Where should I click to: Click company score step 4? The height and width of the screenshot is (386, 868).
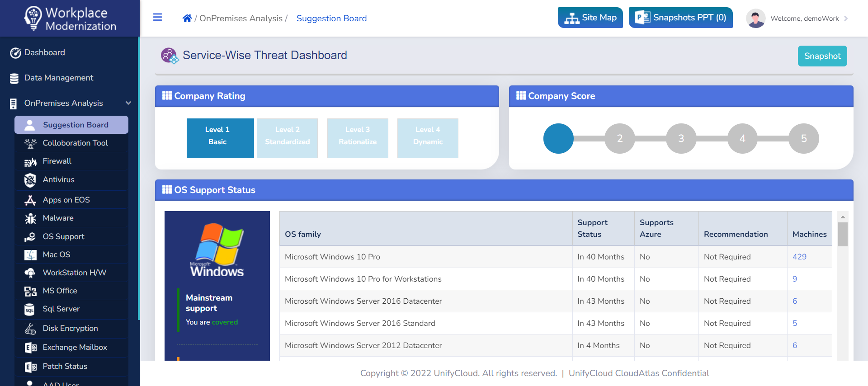point(742,138)
